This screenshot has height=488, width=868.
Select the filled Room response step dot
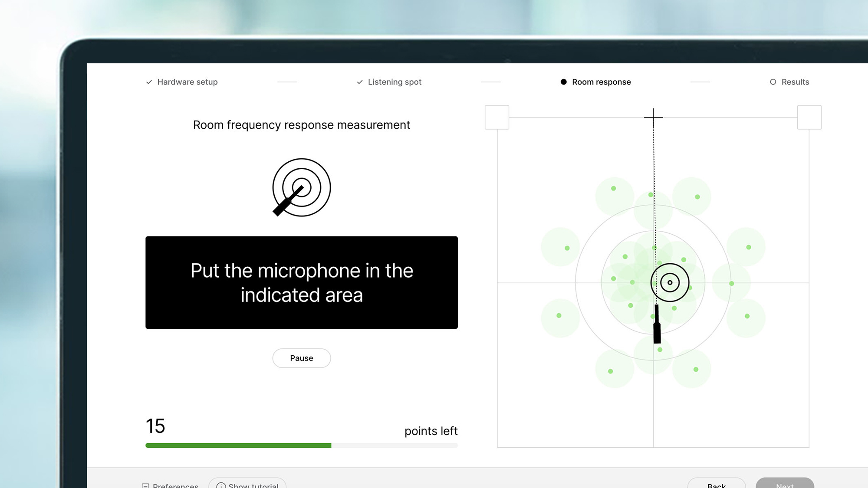[563, 82]
